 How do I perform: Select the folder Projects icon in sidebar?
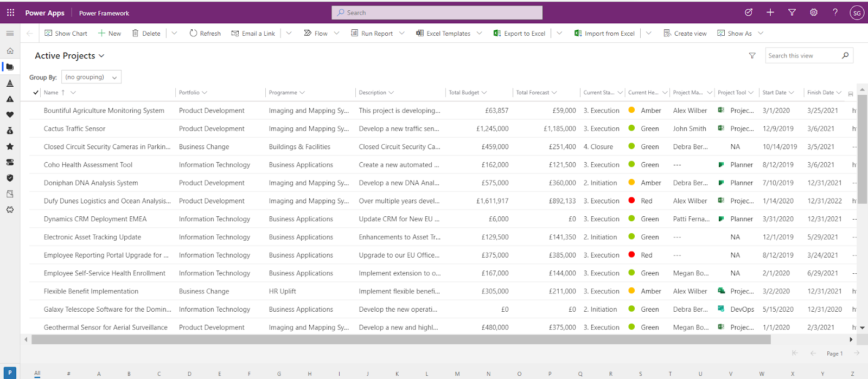click(x=10, y=67)
